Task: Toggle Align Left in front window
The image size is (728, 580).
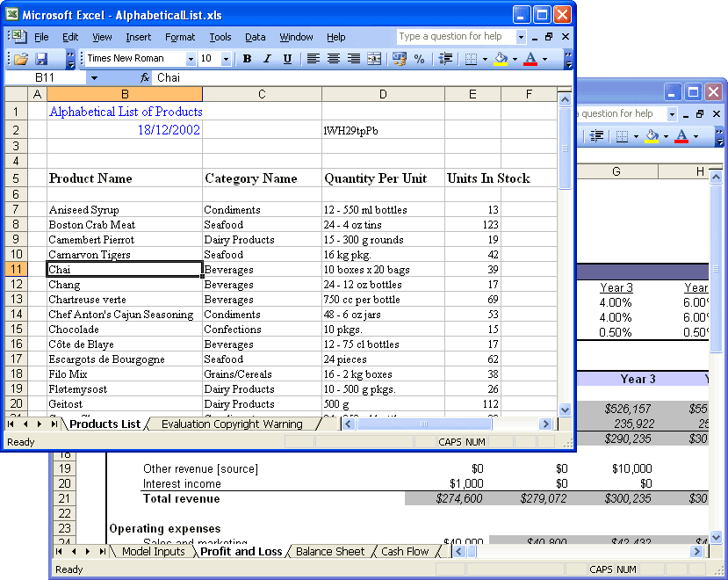Action: [314, 59]
